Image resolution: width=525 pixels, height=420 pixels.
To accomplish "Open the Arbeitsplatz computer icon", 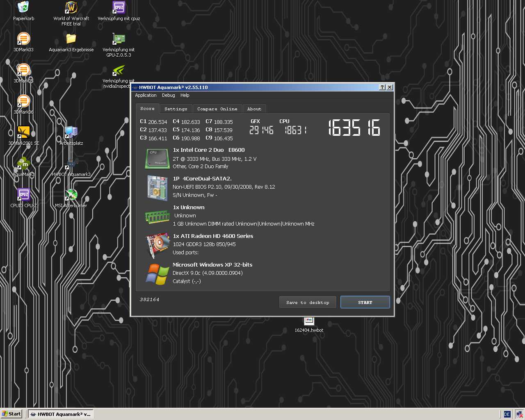I will (71, 132).
